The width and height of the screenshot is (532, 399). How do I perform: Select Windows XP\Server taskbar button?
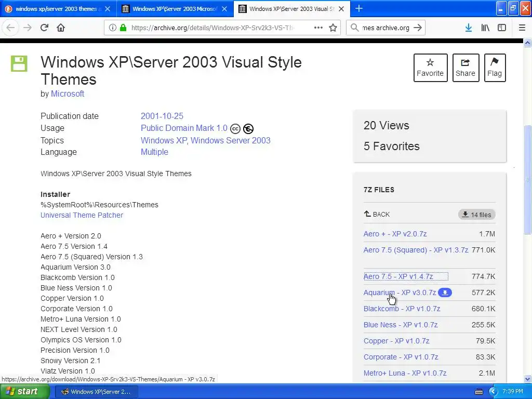click(96, 392)
